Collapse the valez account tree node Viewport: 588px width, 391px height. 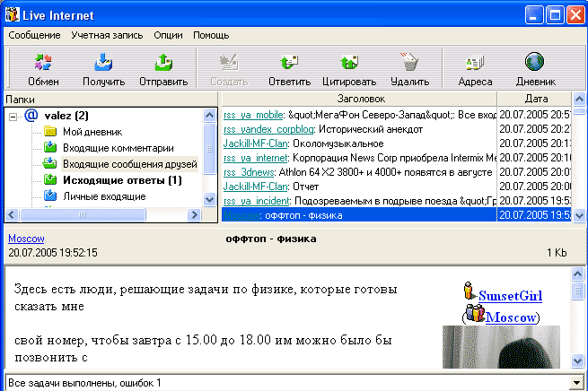[x=14, y=116]
